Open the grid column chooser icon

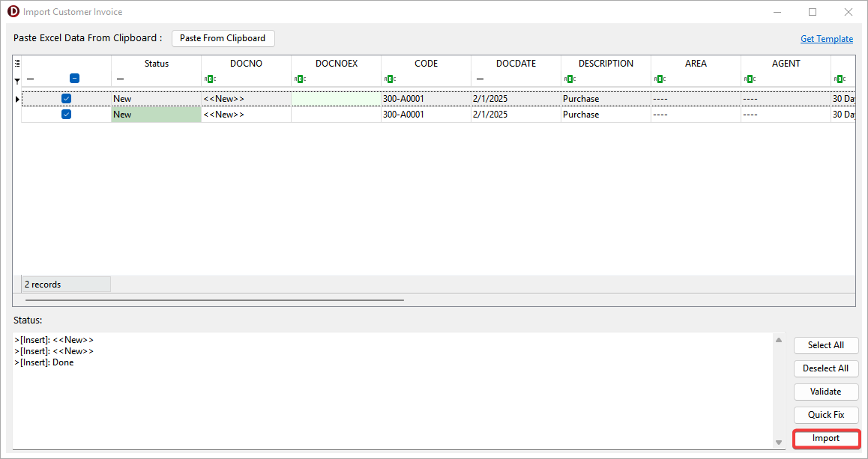pos(17,64)
